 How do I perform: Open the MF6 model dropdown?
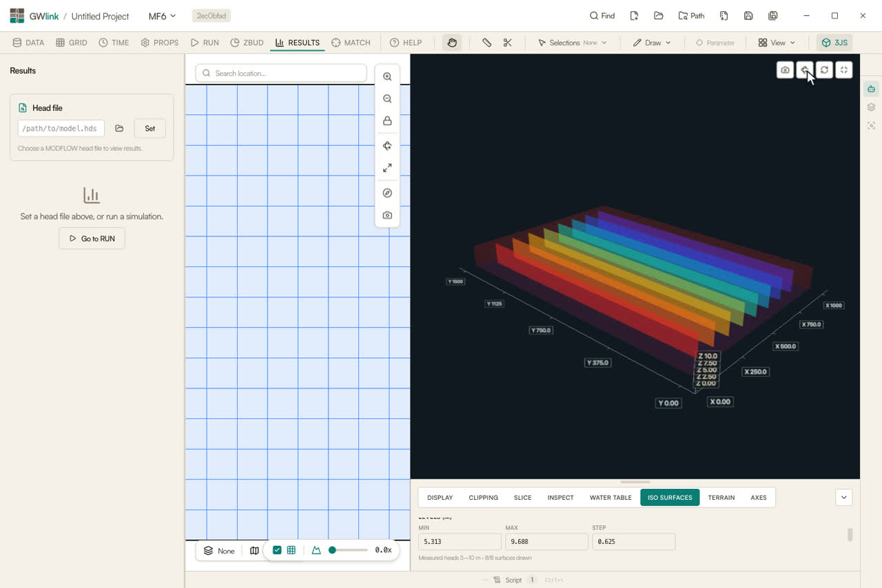pyautogui.click(x=163, y=16)
